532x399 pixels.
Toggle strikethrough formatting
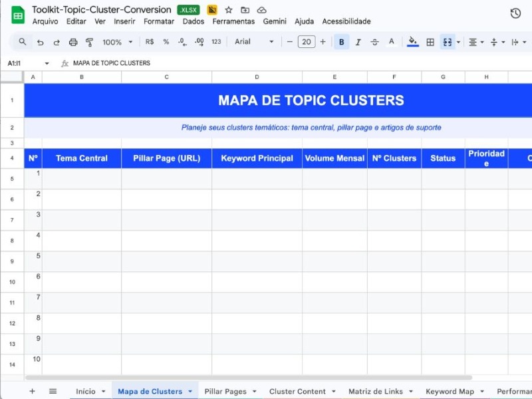tap(374, 42)
